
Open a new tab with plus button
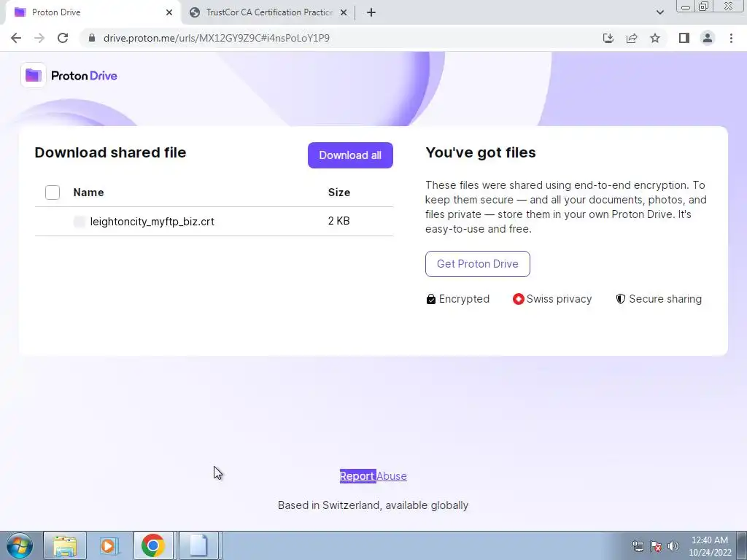[x=371, y=12]
